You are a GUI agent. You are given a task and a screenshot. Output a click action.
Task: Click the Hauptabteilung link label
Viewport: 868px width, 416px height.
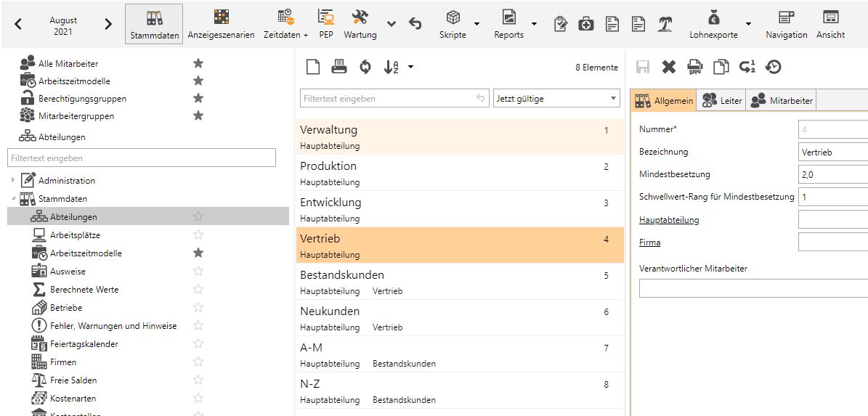[669, 220]
